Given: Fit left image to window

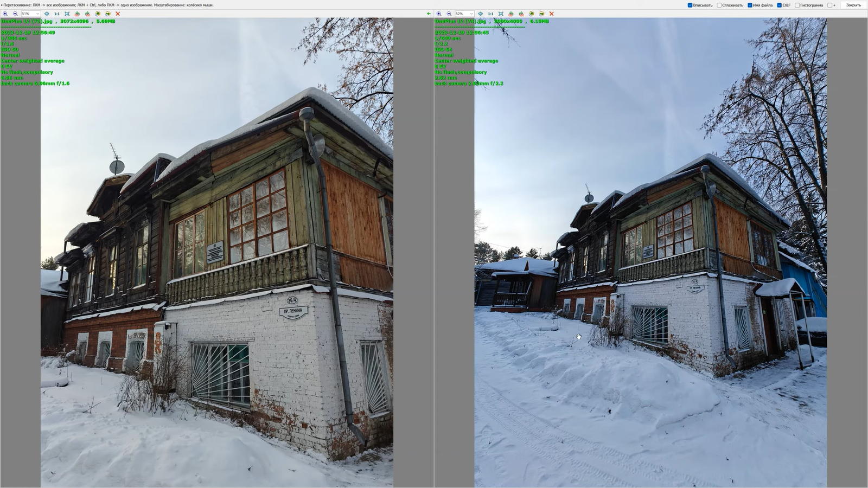Looking at the screenshot, I should 67,14.
